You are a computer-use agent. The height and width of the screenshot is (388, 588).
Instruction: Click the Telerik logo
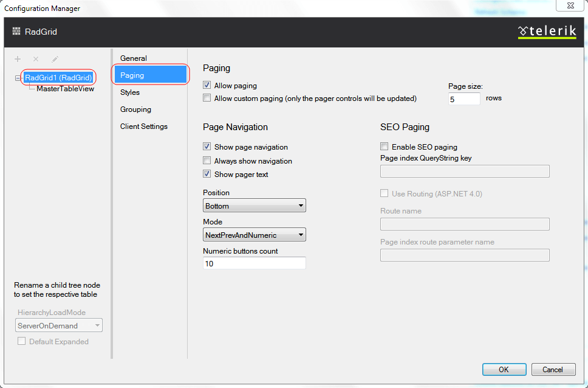coord(546,31)
